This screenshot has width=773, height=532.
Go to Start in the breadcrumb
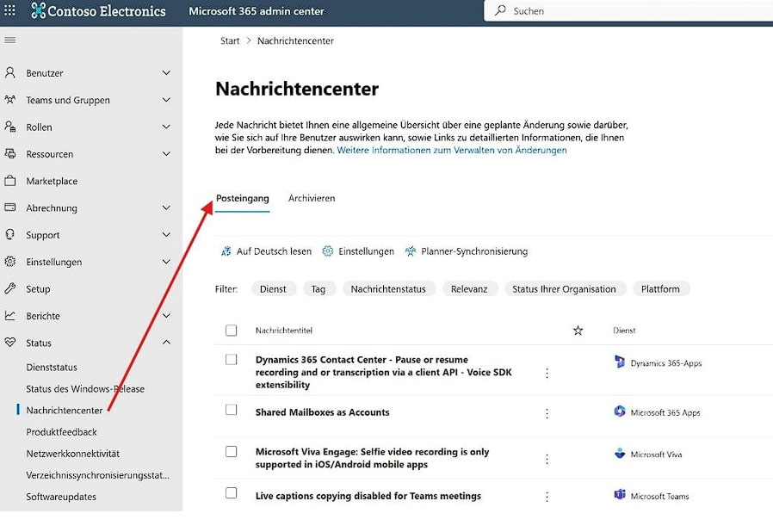pos(230,41)
